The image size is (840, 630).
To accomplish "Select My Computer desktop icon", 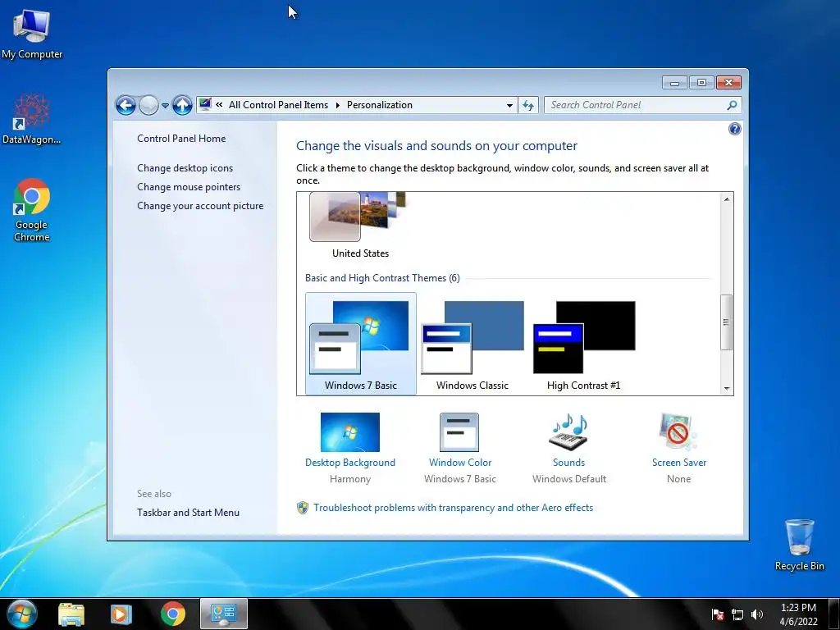I will coord(32,34).
